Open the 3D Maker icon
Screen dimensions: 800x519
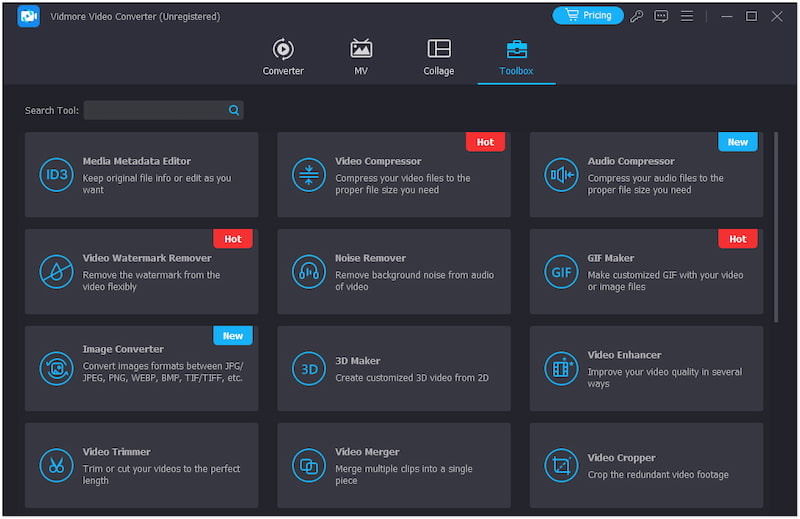click(x=309, y=368)
